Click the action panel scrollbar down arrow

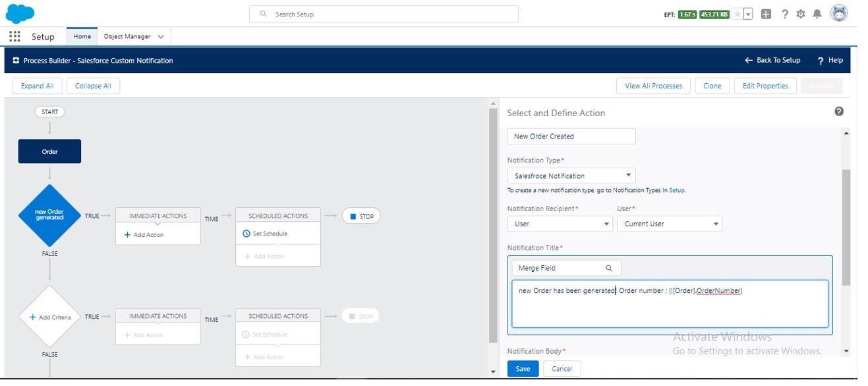coord(846,352)
